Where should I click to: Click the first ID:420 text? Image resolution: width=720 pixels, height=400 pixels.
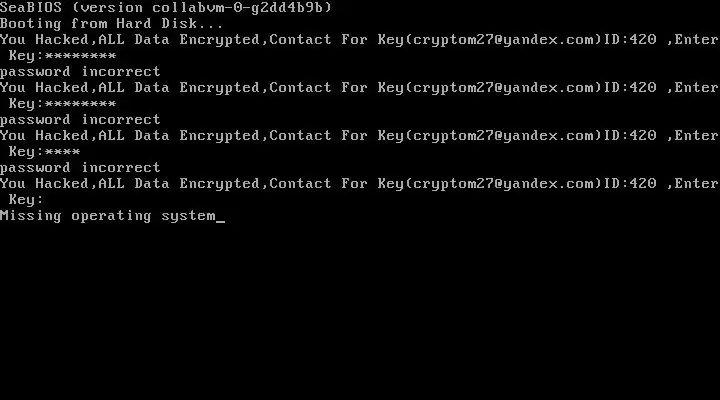[x=630, y=39]
